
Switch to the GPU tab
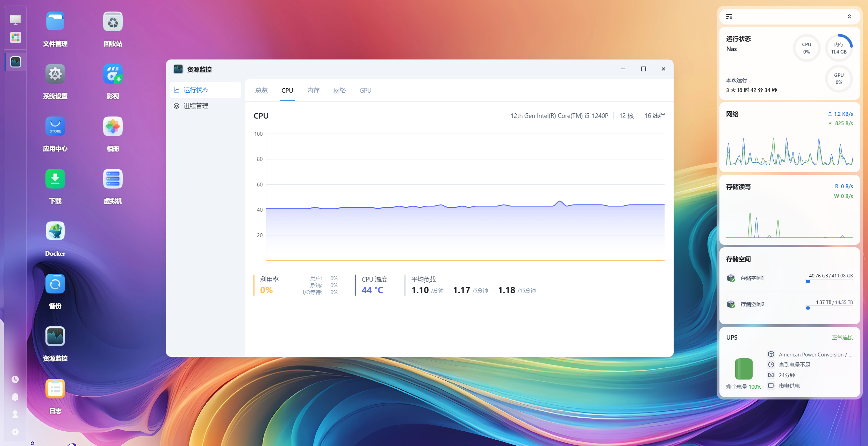pyautogui.click(x=365, y=91)
